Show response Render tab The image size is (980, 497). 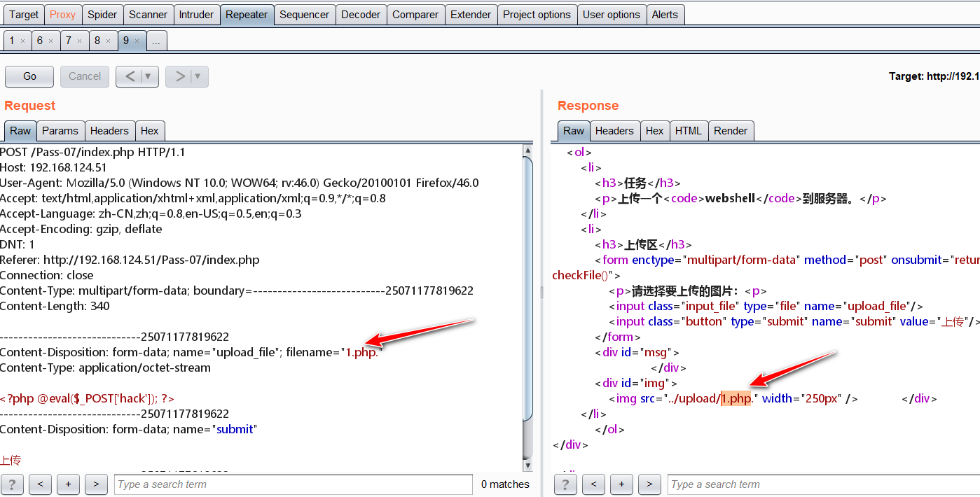click(x=731, y=130)
